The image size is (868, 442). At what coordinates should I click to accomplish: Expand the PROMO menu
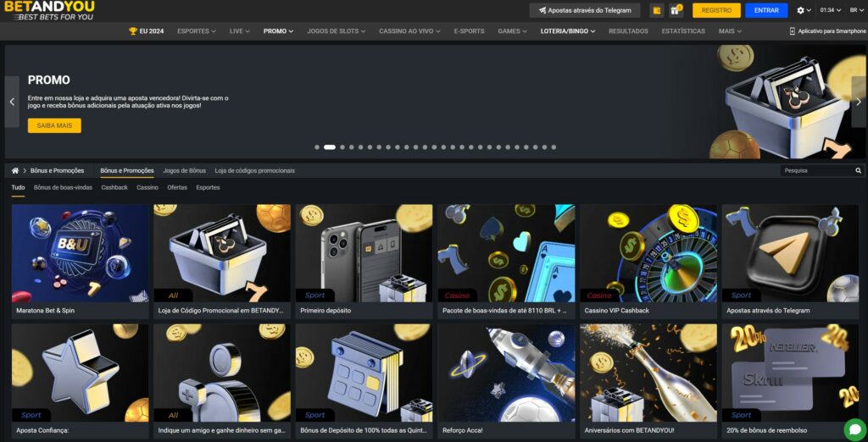278,31
